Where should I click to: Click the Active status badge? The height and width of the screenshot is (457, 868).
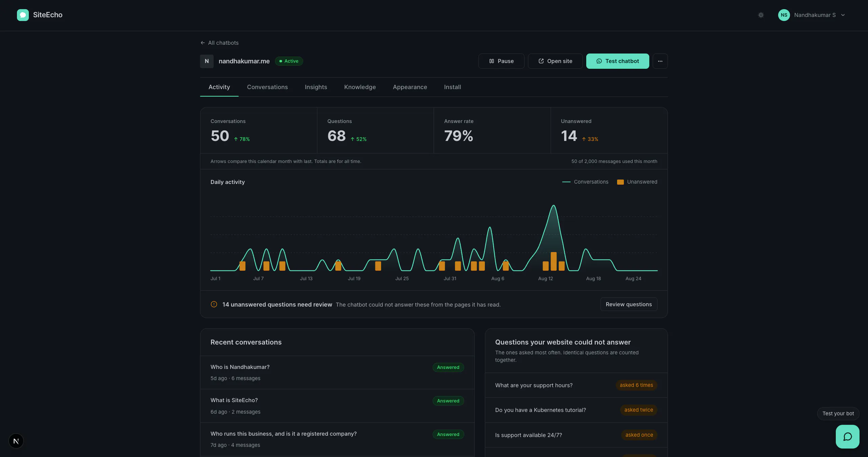coord(289,61)
